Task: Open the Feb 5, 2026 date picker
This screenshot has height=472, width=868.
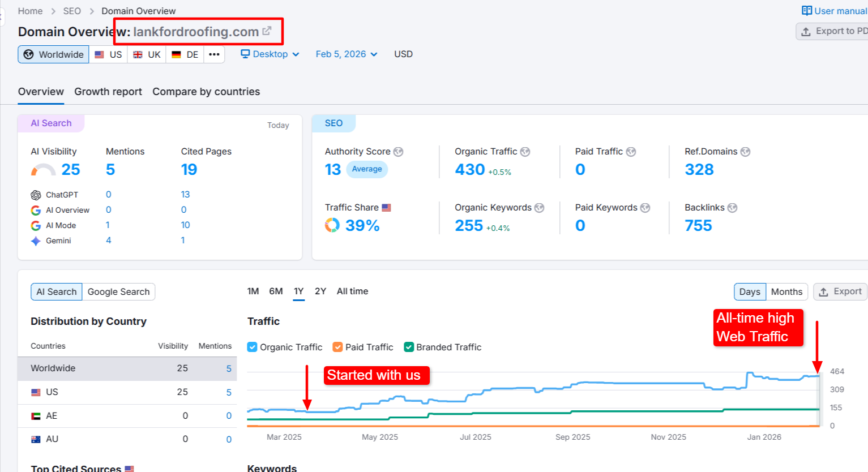Action: tap(346, 54)
